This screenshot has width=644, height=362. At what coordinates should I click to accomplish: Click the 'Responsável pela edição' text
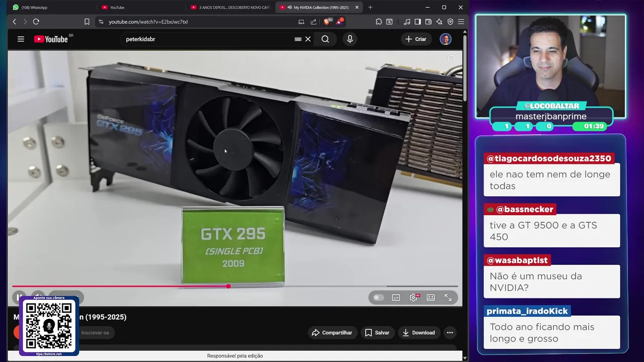(x=235, y=355)
